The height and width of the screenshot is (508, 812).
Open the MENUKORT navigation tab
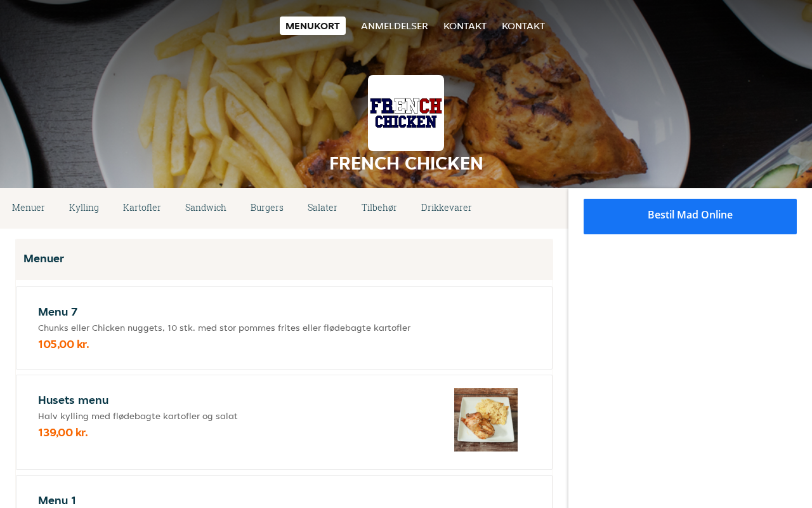coord(313,26)
